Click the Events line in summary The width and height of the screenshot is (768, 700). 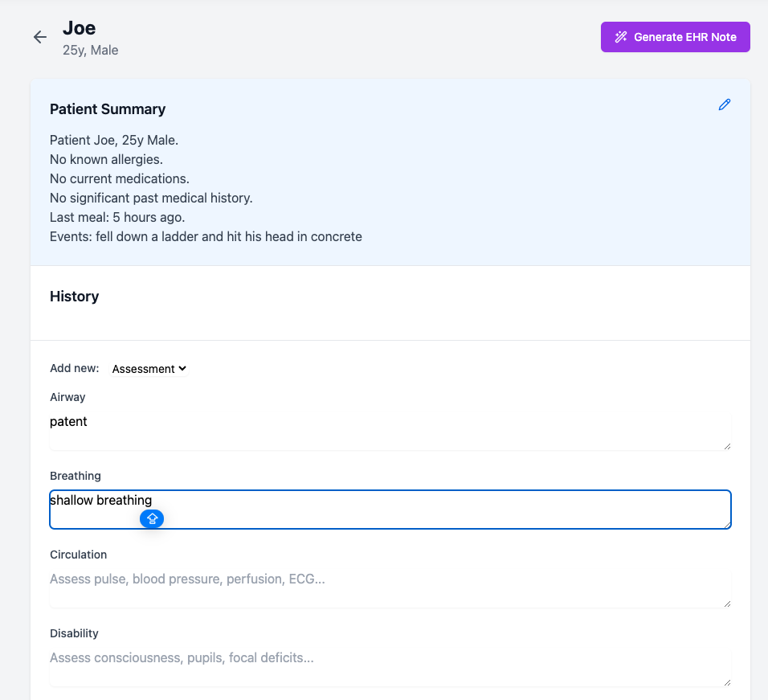206,236
